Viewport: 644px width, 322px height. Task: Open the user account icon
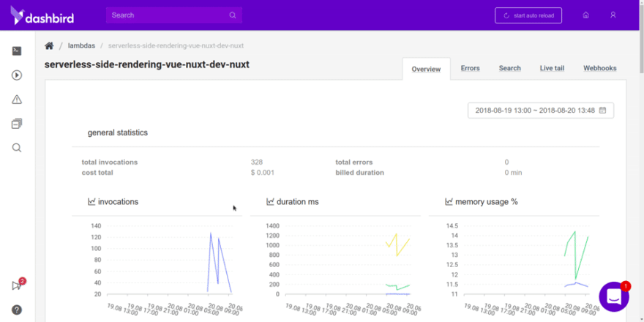[x=613, y=15]
